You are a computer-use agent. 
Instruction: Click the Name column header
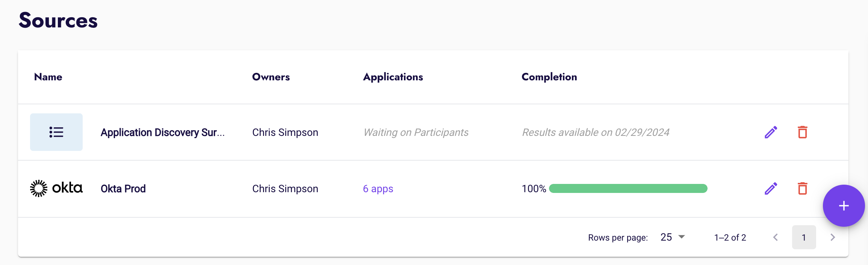tap(48, 77)
